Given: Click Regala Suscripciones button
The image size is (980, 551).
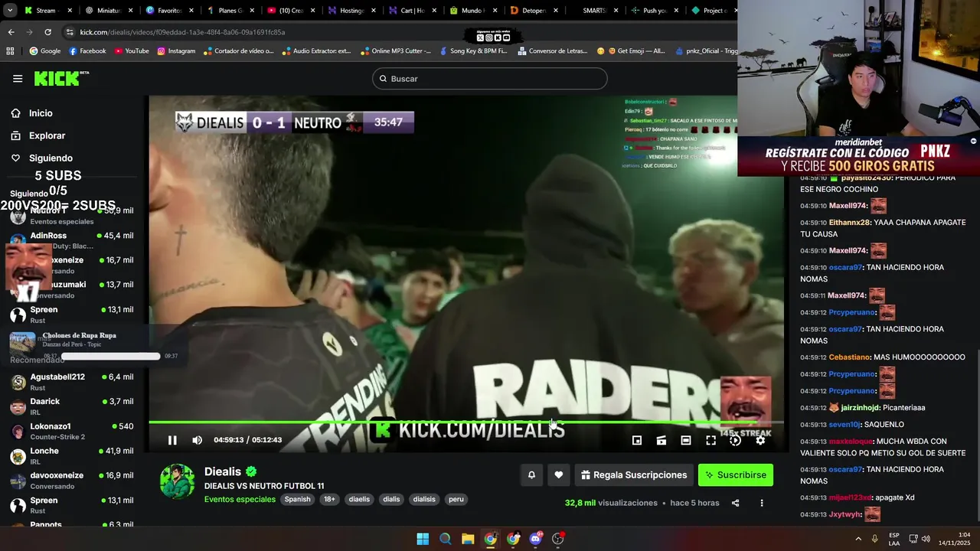Looking at the screenshot, I should point(634,475).
